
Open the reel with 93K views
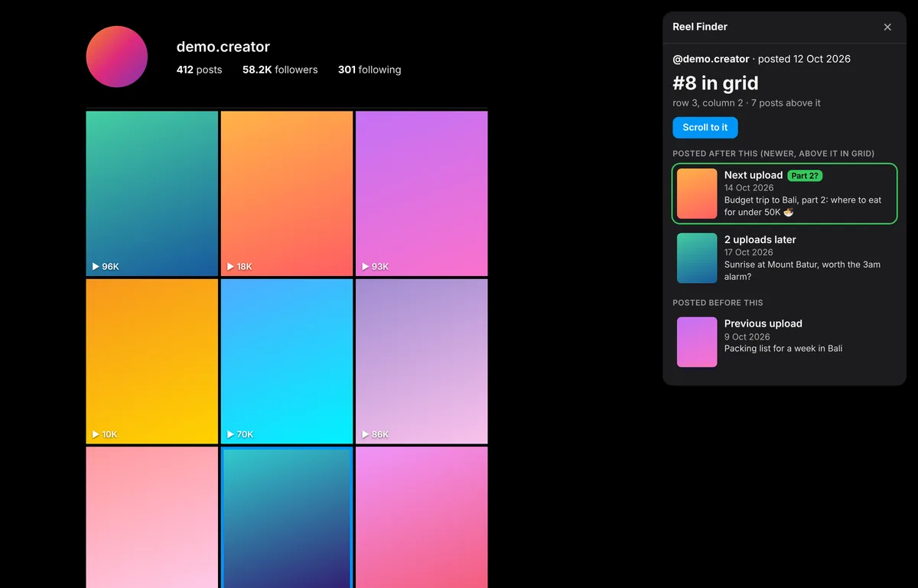pos(422,193)
